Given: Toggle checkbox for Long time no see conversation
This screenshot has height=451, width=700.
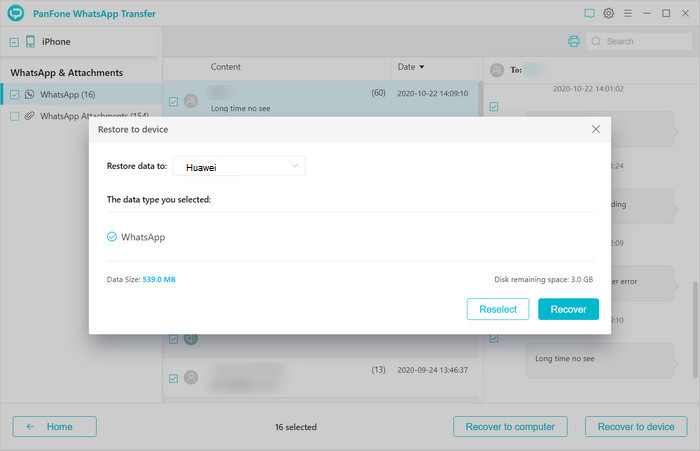Looking at the screenshot, I should (173, 102).
